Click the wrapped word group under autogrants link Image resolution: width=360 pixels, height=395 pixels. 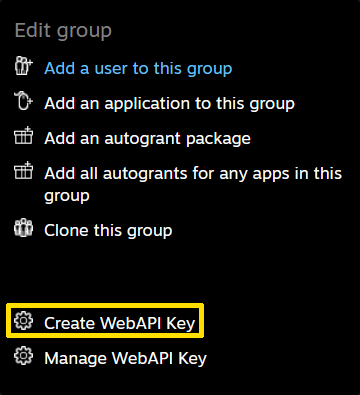tap(67, 196)
